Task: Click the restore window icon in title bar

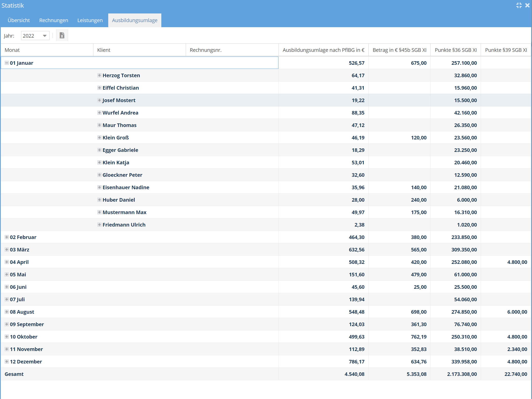Action: (519, 5)
